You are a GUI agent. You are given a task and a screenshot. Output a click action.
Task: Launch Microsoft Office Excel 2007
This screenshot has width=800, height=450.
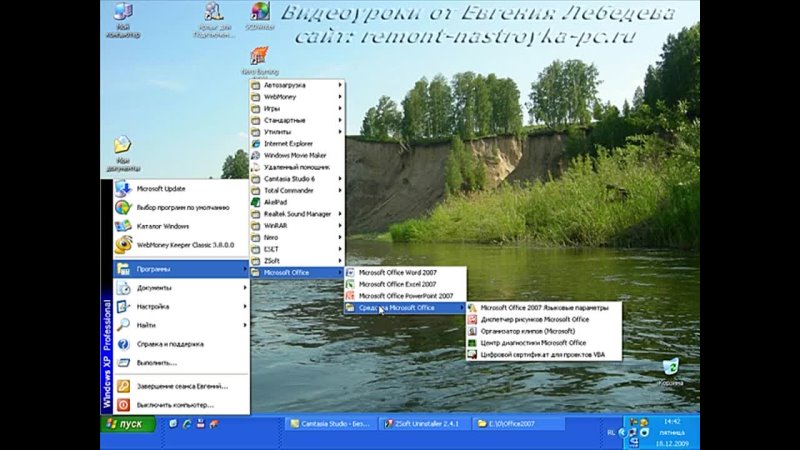405,284
